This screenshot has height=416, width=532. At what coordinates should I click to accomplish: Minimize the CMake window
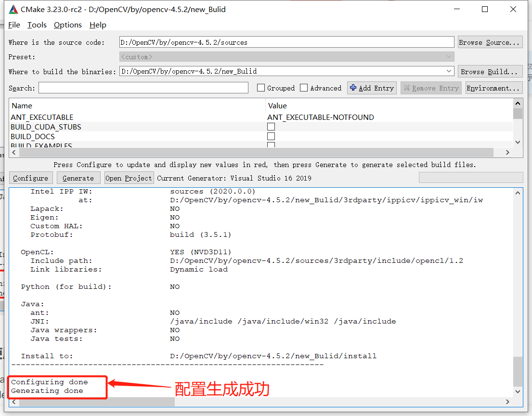[x=457, y=10]
